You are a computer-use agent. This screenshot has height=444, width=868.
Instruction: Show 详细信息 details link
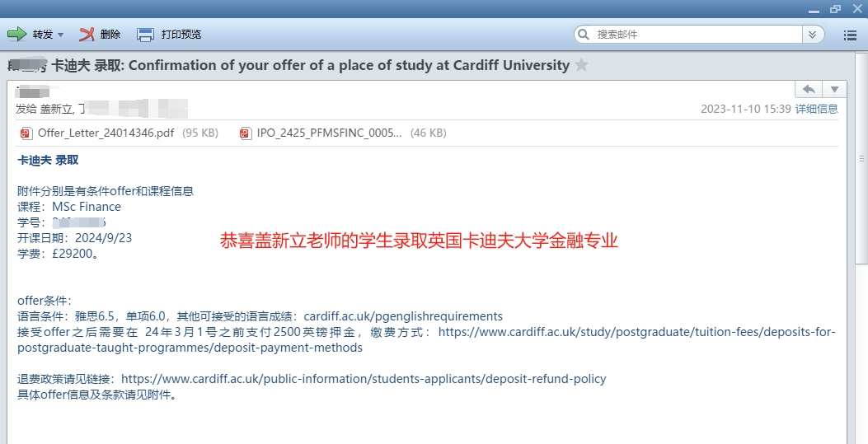[816, 109]
